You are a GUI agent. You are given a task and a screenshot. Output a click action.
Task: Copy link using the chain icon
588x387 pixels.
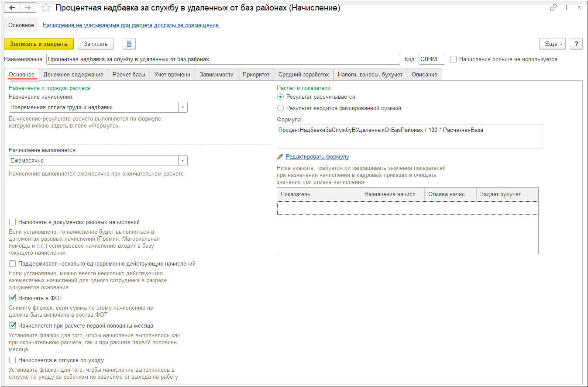(x=554, y=8)
